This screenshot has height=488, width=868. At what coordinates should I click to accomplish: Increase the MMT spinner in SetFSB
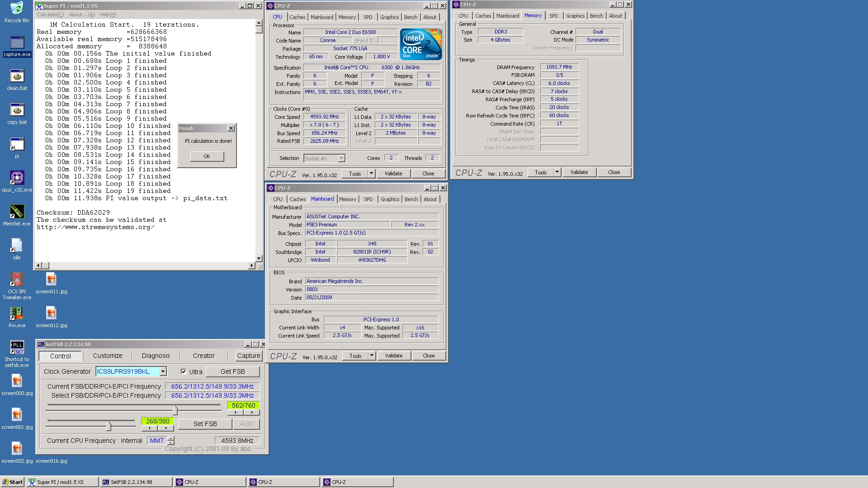(x=170, y=438)
